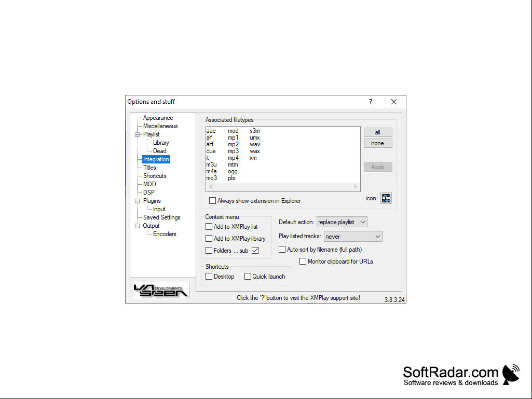Image resolution: width=532 pixels, height=399 pixels.
Task: Open the MOD options page
Action: click(x=149, y=184)
